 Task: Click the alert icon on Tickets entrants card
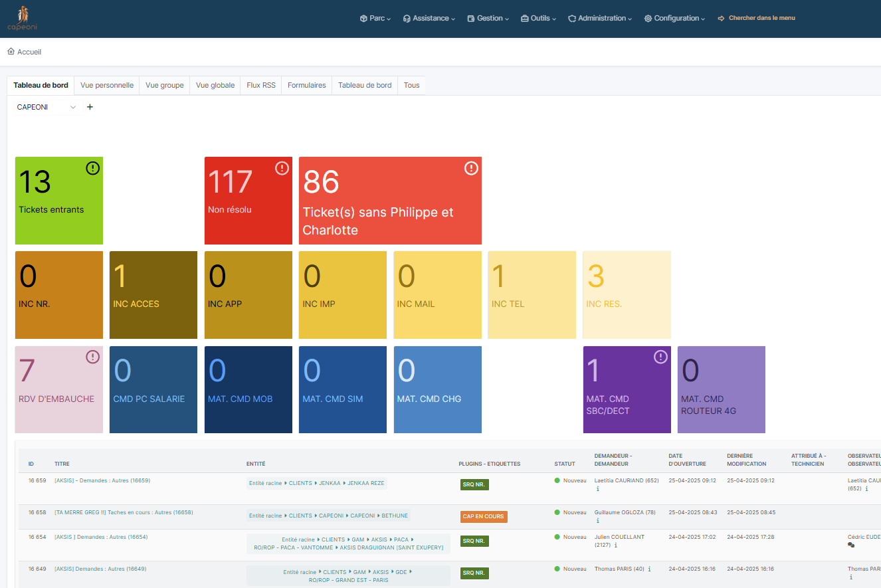click(93, 168)
